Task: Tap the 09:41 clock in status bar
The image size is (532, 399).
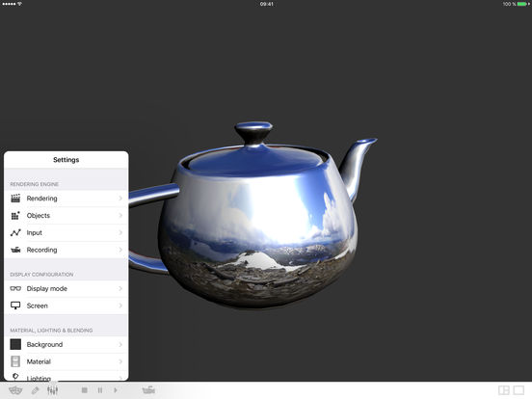Action: pos(267,4)
